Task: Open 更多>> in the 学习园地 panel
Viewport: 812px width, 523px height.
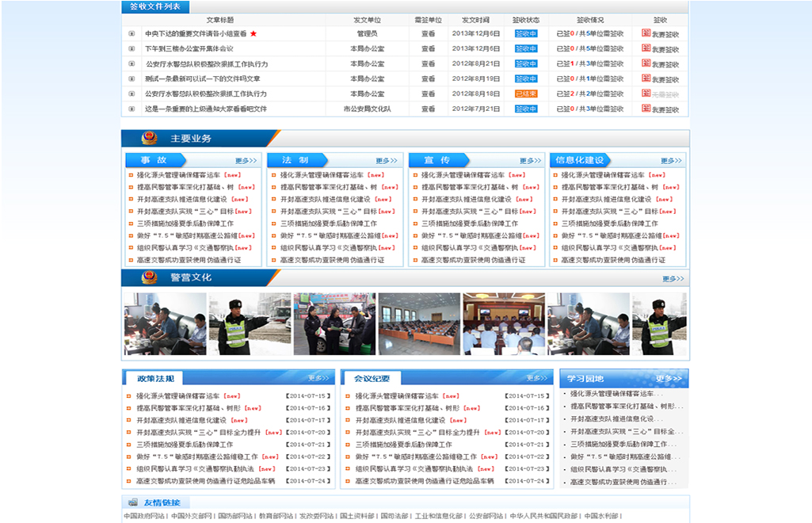Action: [x=669, y=379]
